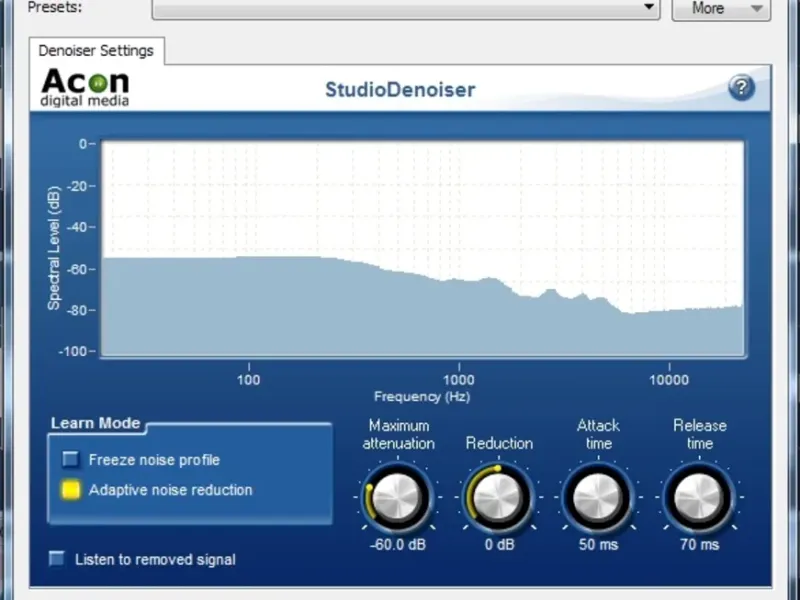Click the 0 dB reduction value

click(x=499, y=544)
